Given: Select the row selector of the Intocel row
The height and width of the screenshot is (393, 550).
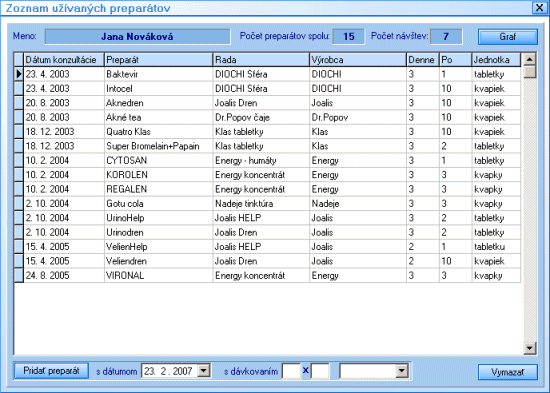Looking at the screenshot, I should (x=19, y=88).
